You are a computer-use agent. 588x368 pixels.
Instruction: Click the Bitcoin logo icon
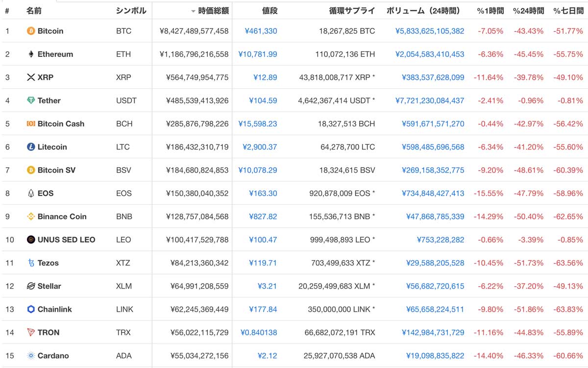(31, 31)
